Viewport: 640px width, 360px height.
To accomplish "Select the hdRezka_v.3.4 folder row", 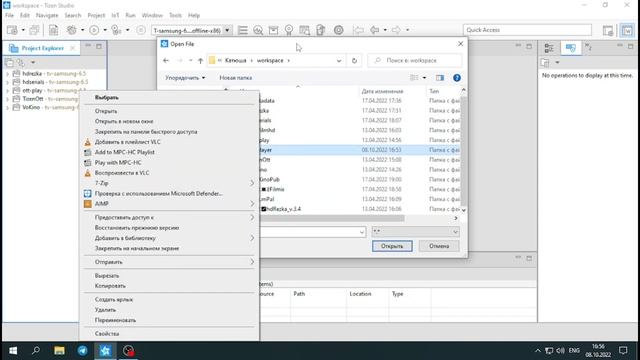I will (360, 209).
